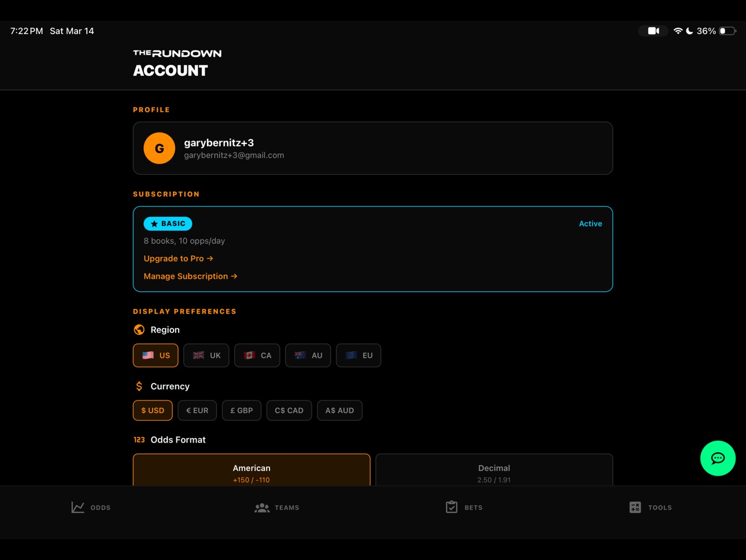The image size is (746, 560).
Task: Tap The Rundown logo
Action: (x=177, y=53)
